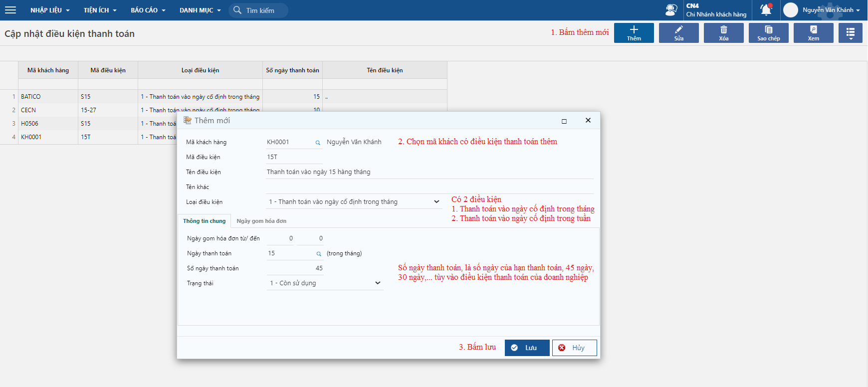Click the lookup icon beside Mã khách hàng
Image resolution: width=868 pixels, height=387 pixels.
pos(318,143)
